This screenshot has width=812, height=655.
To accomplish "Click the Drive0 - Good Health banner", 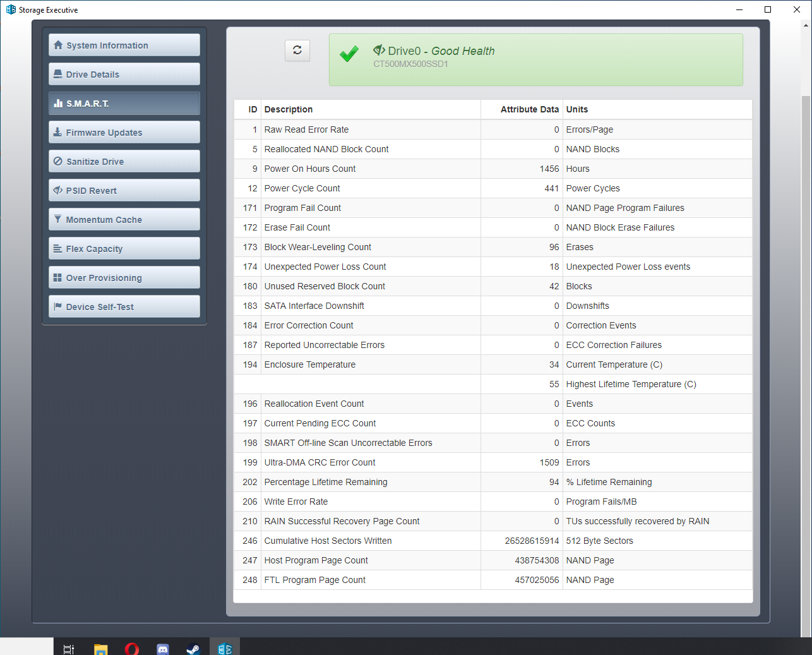I will 535,59.
